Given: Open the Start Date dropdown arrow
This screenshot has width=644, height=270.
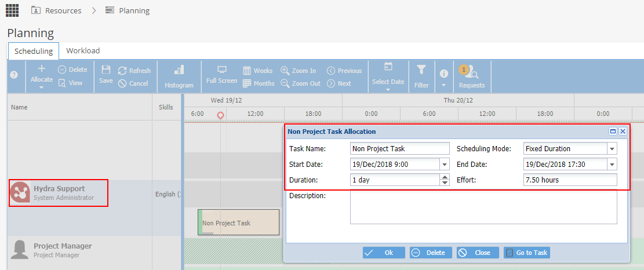Looking at the screenshot, I should click(445, 165).
